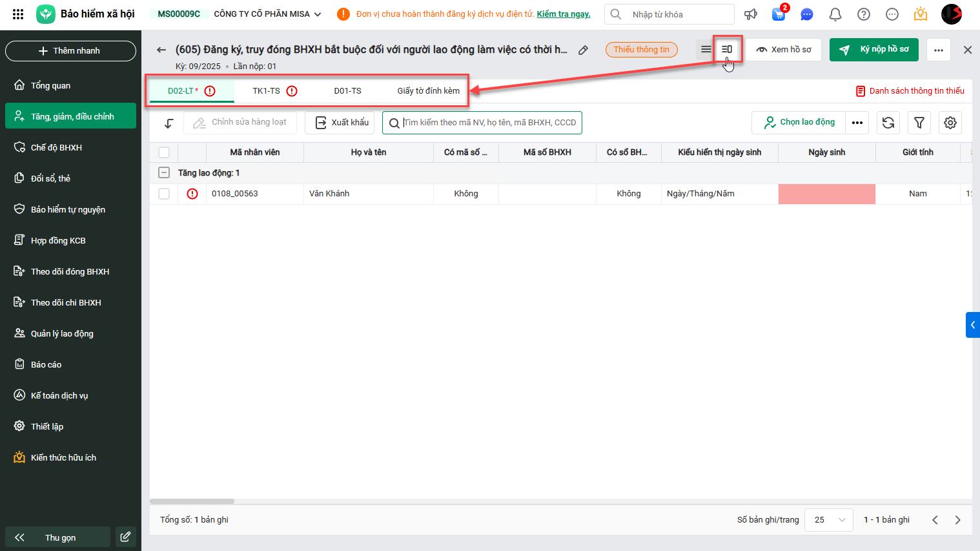Viewport: 980px width, 551px height.
Task: Switch to the D02-LT tab
Action: point(192,91)
